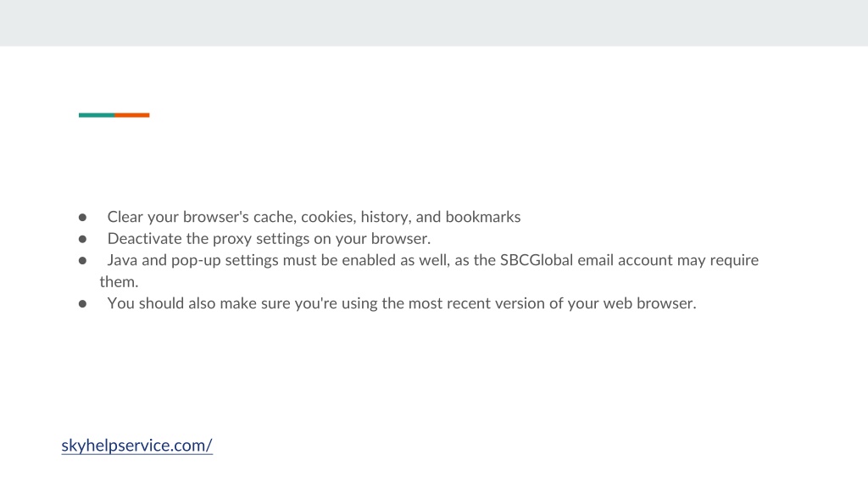Click the orange segment of accent bar
Image resolution: width=868 pixels, height=488 pixels.
(131, 115)
